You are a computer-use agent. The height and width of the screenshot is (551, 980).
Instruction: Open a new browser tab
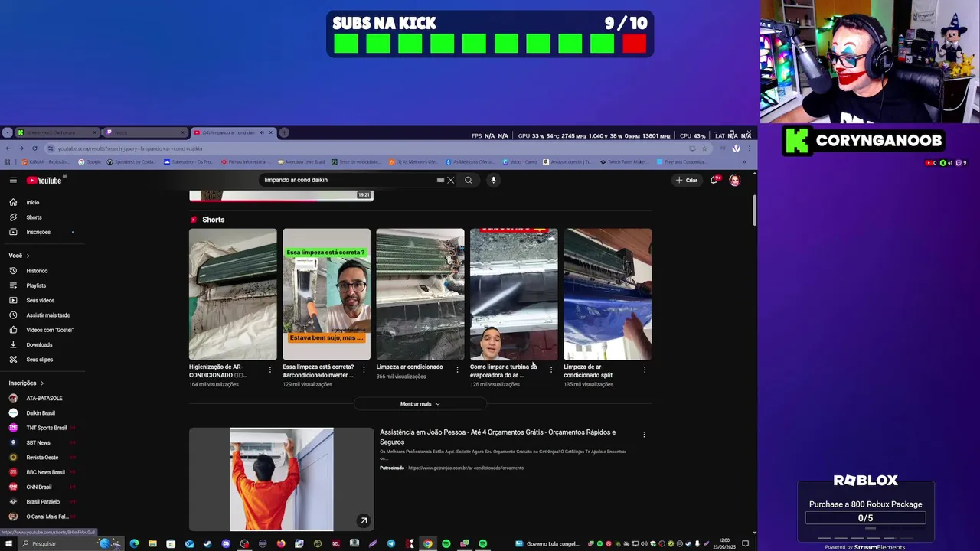(x=284, y=132)
